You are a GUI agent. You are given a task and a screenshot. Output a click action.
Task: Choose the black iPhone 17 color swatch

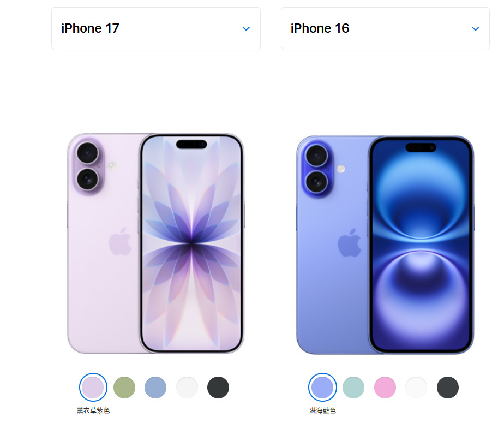218,388
